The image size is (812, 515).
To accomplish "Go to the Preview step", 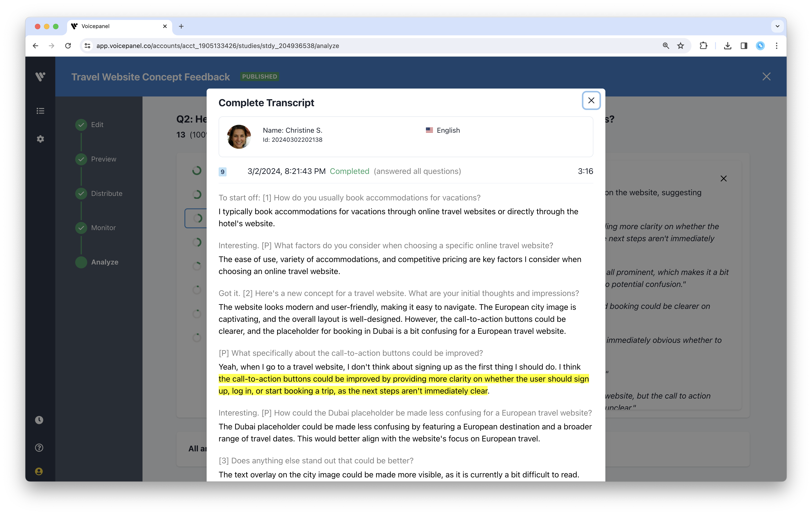I will tap(103, 159).
